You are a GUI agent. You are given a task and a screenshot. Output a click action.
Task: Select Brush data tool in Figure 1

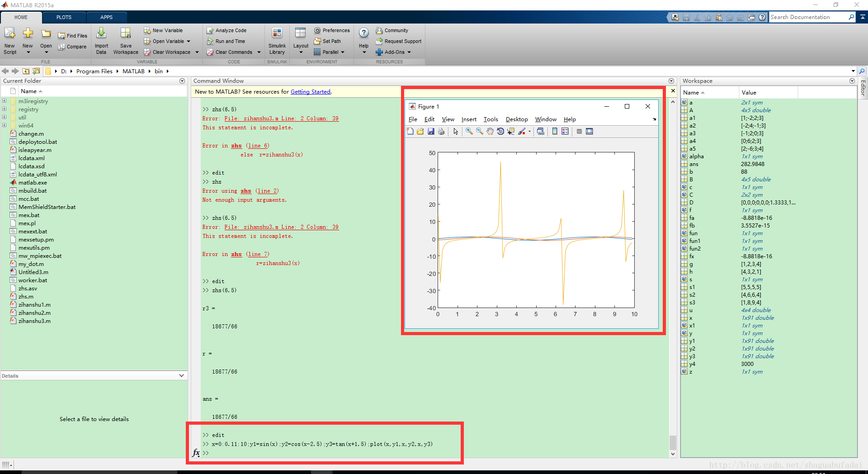tap(522, 131)
